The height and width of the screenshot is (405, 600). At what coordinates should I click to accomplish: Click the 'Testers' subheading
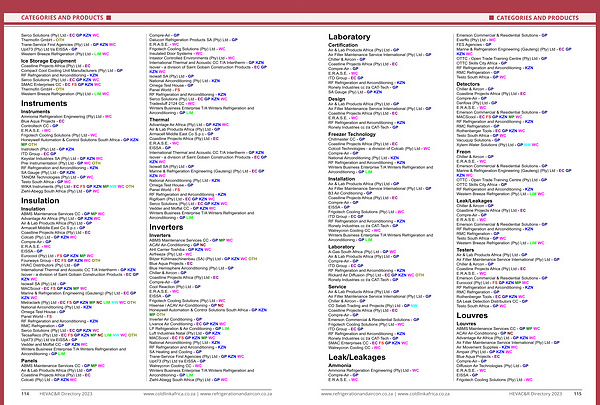pos(465,250)
